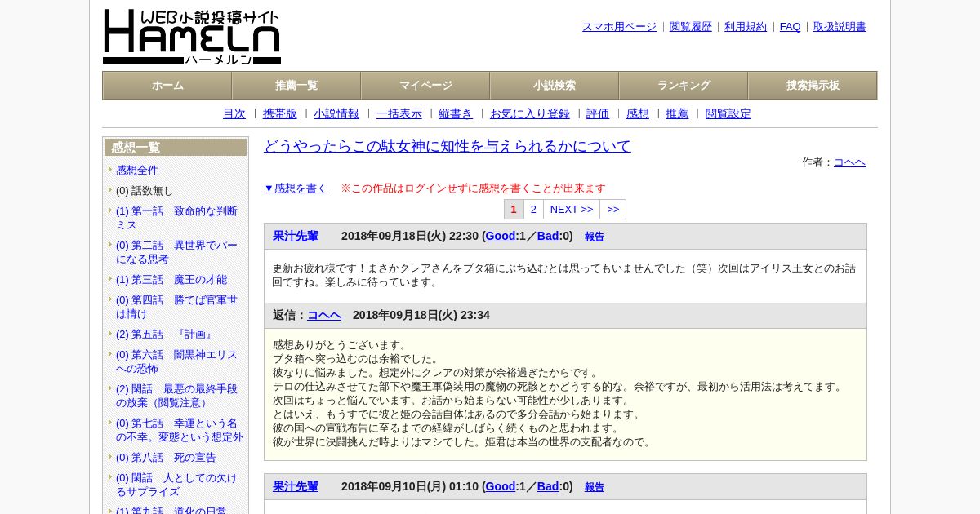
Task: Click 報告 on the 09月10日 comment
Action: (x=595, y=487)
